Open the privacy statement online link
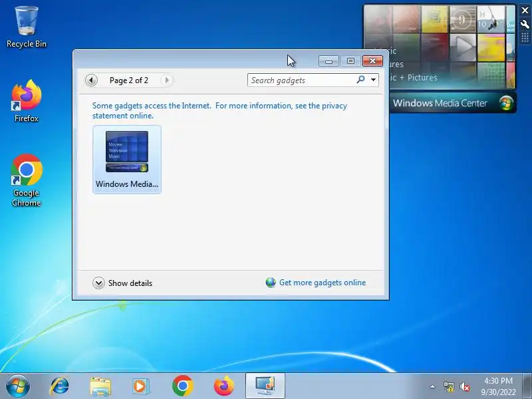Viewport: 532px width, 399px height. tap(219, 110)
